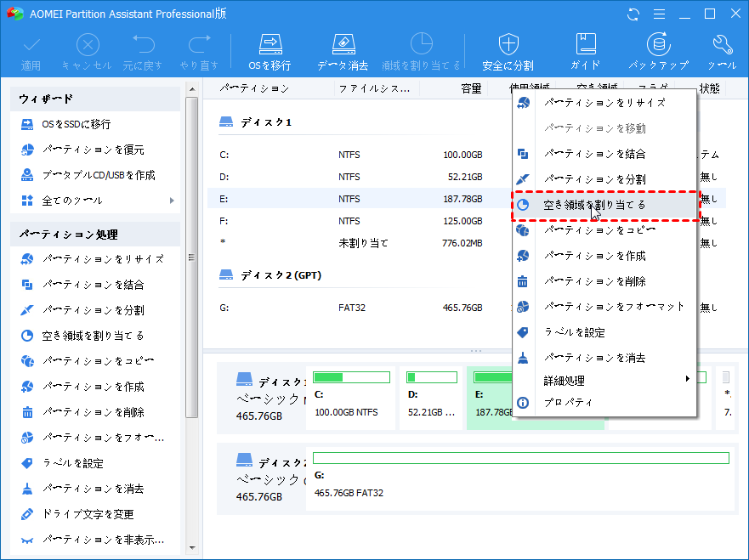Choose パーティションを結合 in context menu
749x560 pixels.
tap(604, 154)
